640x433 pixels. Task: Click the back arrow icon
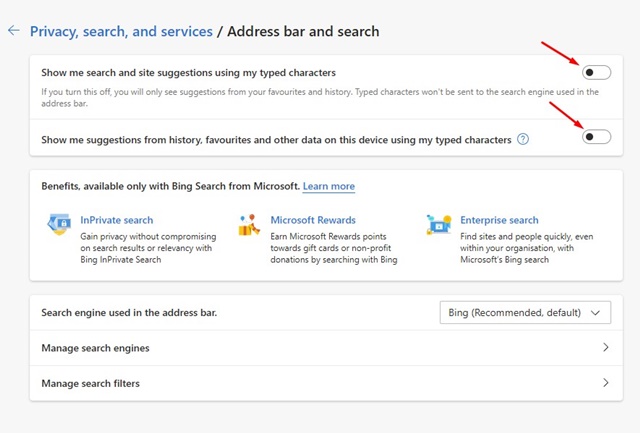pyautogui.click(x=14, y=30)
